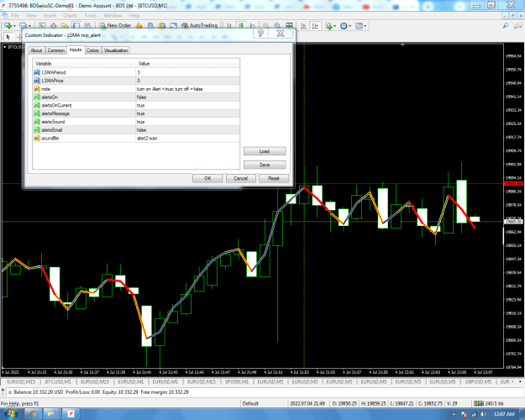Expand the indicators list dropdown arrow
The image size is (525, 420).
(335, 26)
